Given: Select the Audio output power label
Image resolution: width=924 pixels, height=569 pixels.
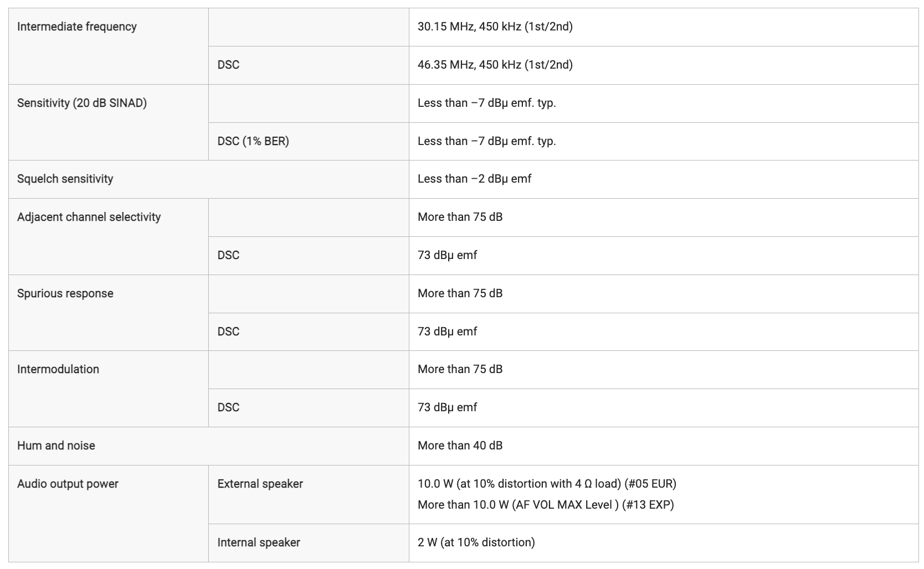Looking at the screenshot, I should [x=68, y=484].
